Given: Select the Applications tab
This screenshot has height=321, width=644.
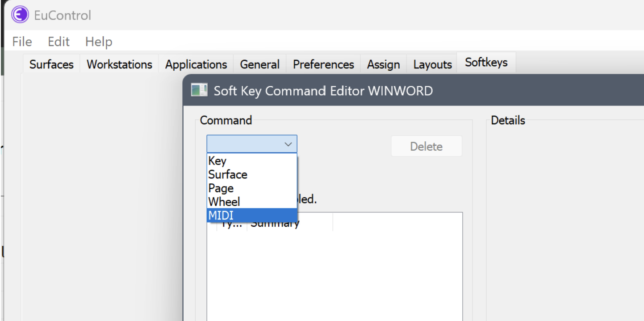Looking at the screenshot, I should tap(196, 64).
